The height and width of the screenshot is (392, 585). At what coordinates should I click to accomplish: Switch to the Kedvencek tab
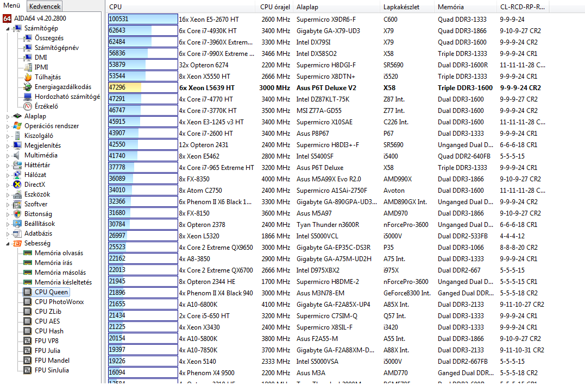[x=45, y=7]
